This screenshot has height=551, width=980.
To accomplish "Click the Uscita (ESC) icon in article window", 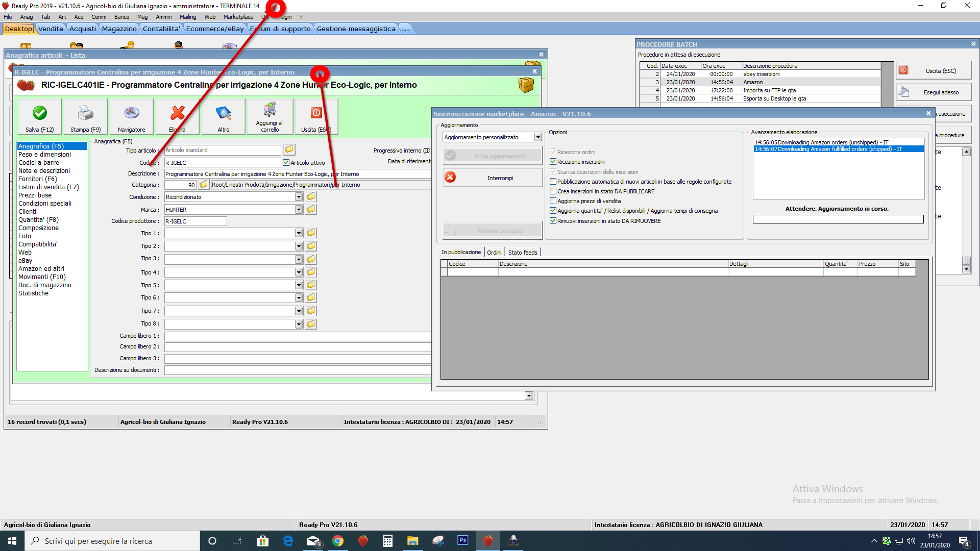I will [x=316, y=113].
